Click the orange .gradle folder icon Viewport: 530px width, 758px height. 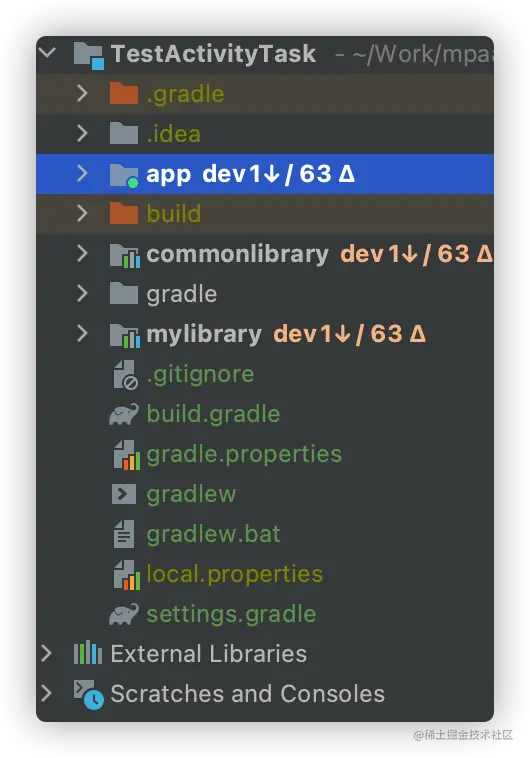click(124, 93)
